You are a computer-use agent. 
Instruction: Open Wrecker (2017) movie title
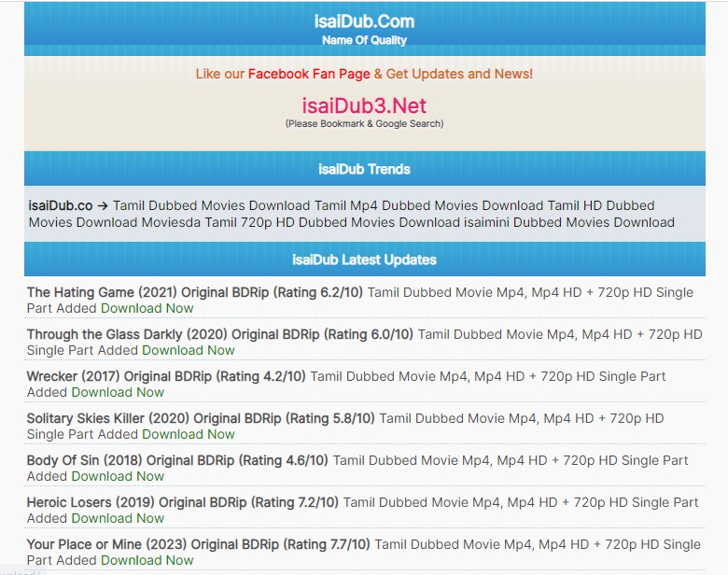click(x=166, y=376)
